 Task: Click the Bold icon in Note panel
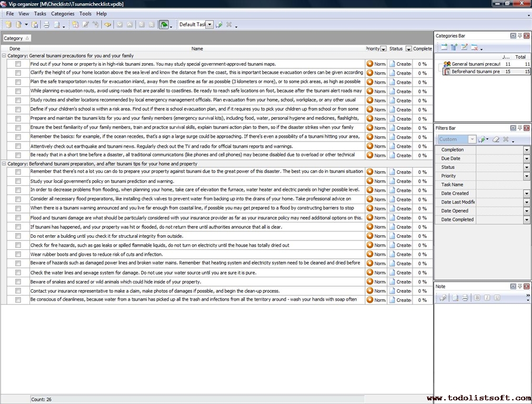(477, 298)
